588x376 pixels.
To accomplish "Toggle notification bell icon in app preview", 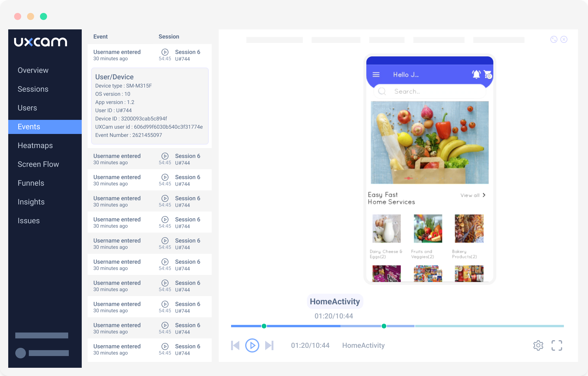I will 476,75.
